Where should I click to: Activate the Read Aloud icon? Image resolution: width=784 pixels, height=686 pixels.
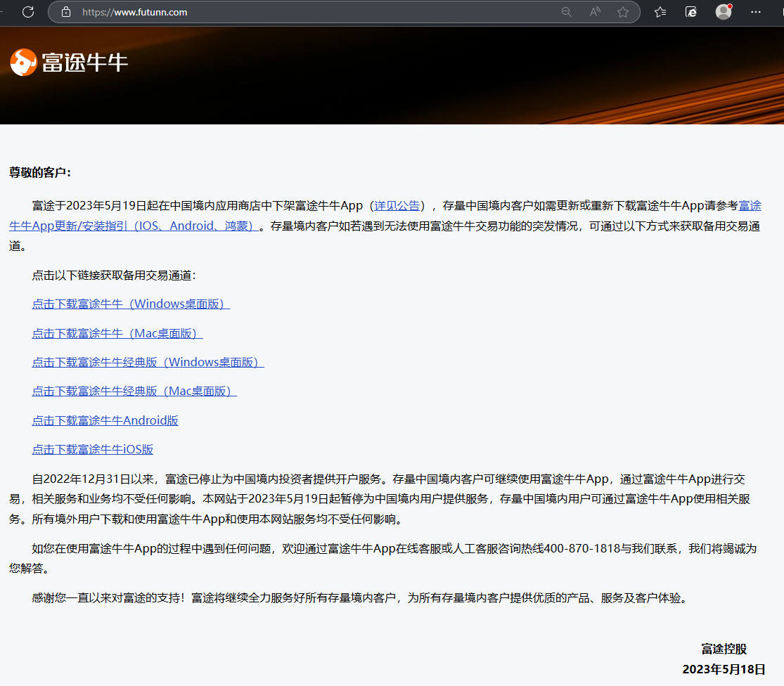pos(595,12)
